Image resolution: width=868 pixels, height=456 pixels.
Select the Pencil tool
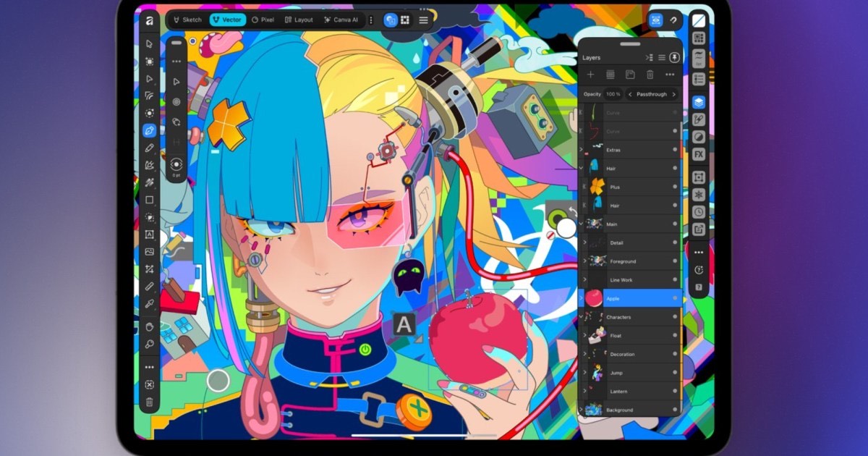150,148
